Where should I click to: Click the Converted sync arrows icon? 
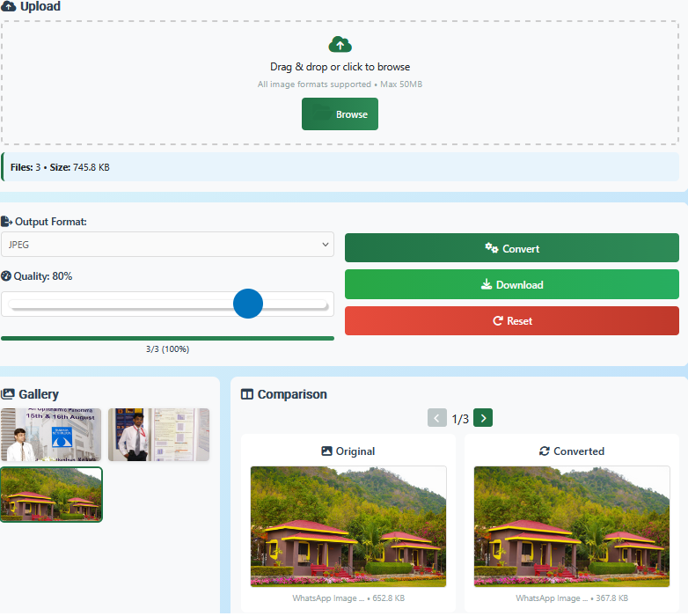[x=544, y=451]
